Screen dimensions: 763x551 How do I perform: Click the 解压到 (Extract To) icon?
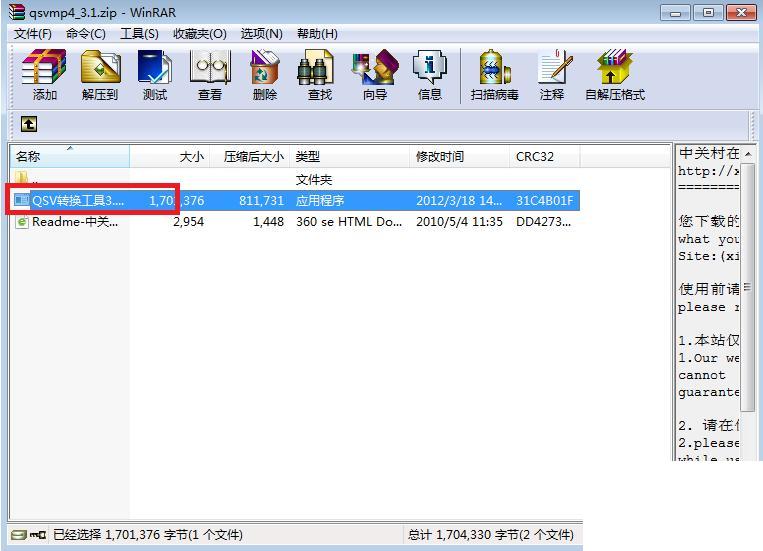coord(100,75)
